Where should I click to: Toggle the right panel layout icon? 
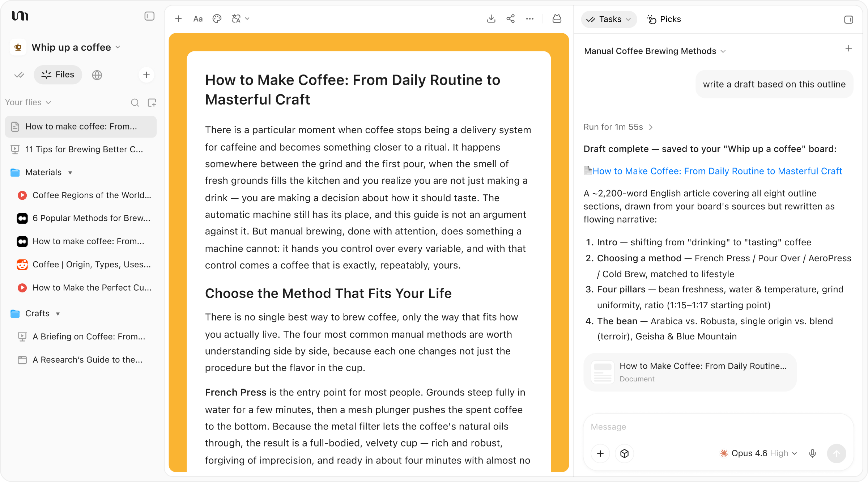(848, 20)
